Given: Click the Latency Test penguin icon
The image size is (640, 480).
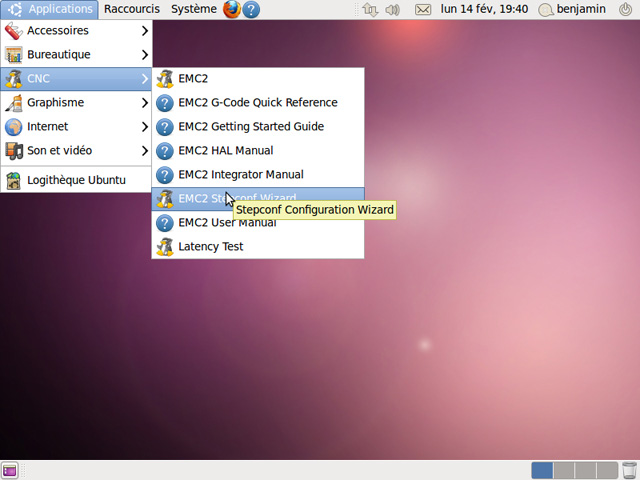Looking at the screenshot, I should tap(165, 247).
